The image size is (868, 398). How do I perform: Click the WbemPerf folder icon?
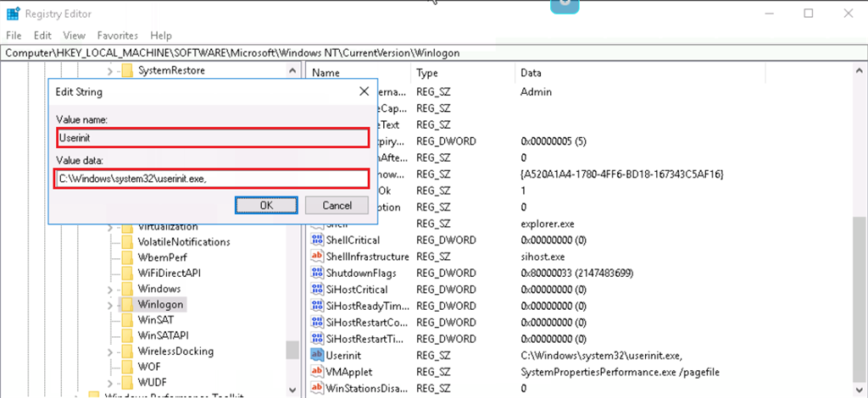point(128,257)
